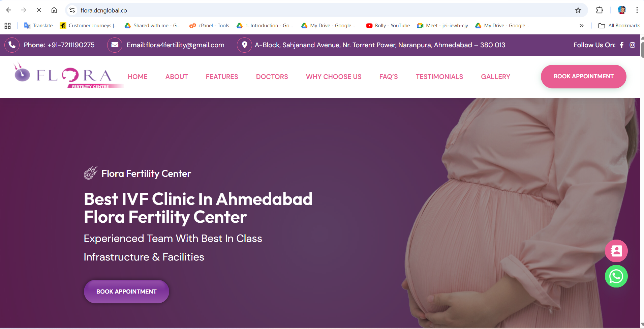The width and height of the screenshot is (644, 329).
Task: Click the location pin icon near address
Action: (x=244, y=45)
